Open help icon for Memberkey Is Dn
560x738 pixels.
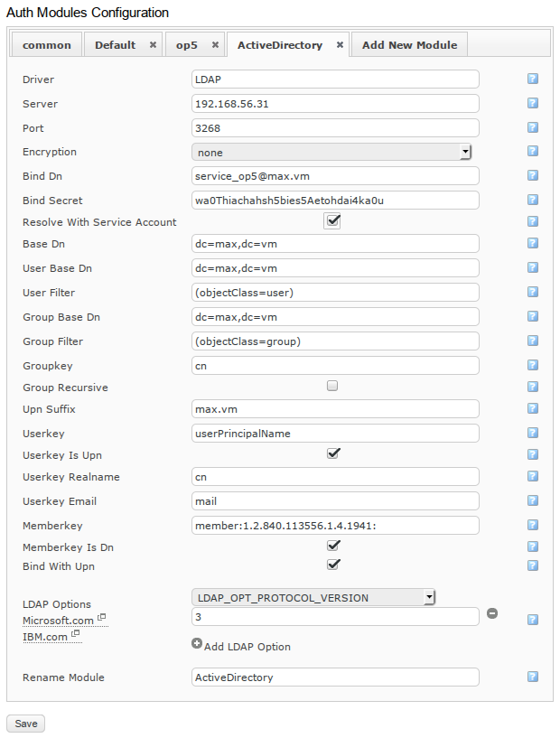click(x=532, y=547)
